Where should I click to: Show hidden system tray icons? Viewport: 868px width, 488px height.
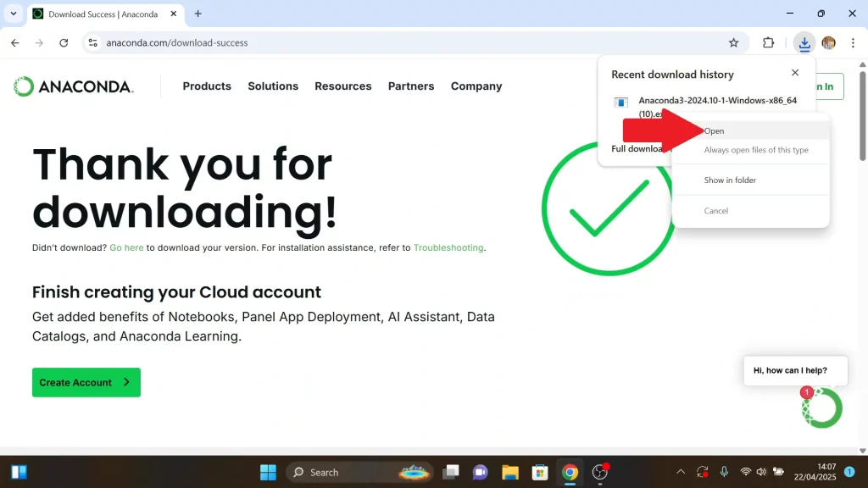[x=681, y=472]
